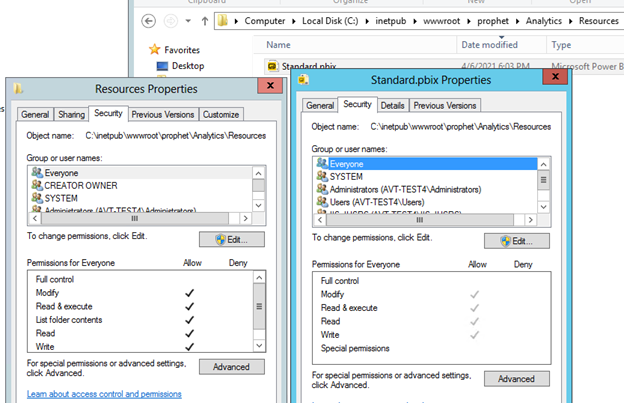Screen dimensions: 624x403
Task: Click the folder icon in address bar
Action: coord(222,21)
